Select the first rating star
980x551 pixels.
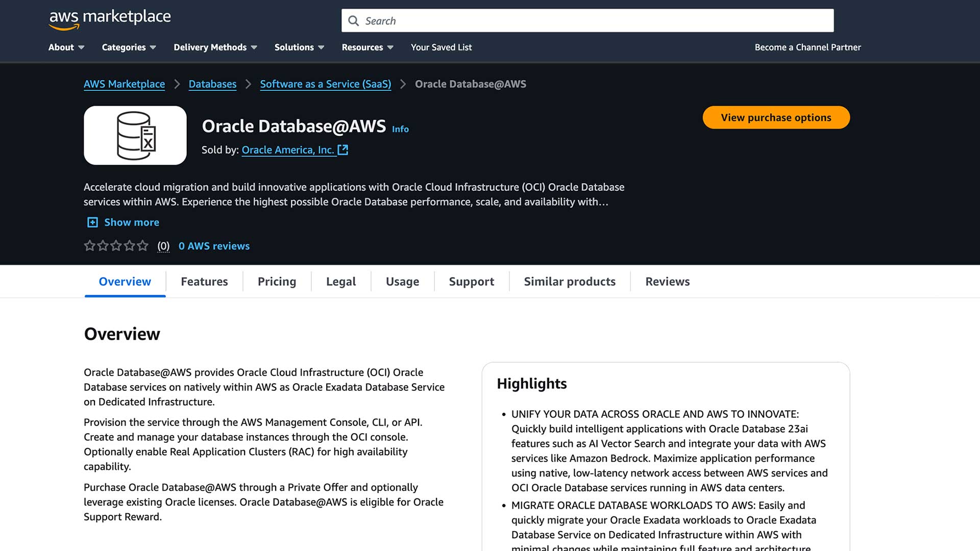coord(89,245)
